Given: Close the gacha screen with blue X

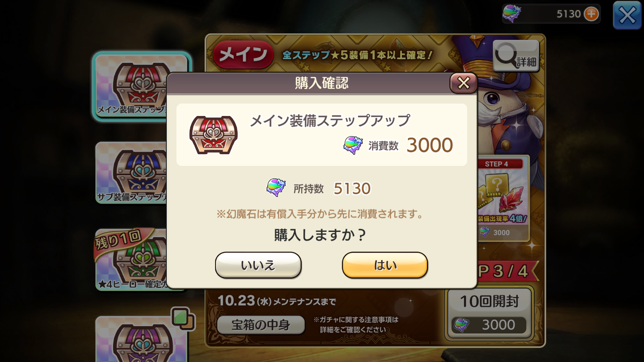Looking at the screenshot, I should point(627,15).
